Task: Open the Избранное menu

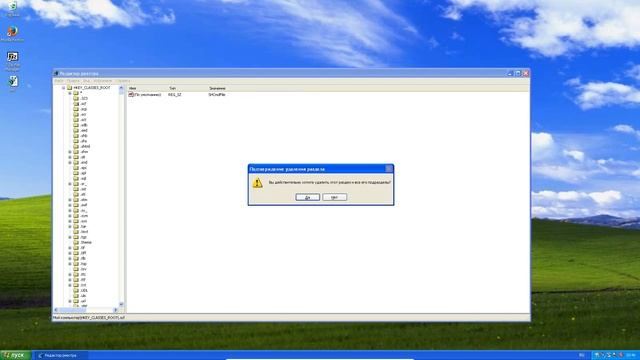Action: [x=102, y=81]
